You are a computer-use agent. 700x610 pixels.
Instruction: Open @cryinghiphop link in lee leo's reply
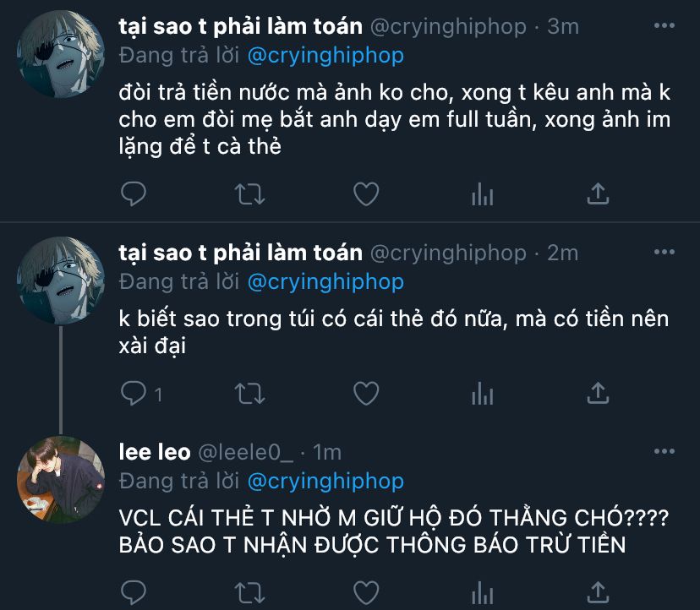click(325, 481)
